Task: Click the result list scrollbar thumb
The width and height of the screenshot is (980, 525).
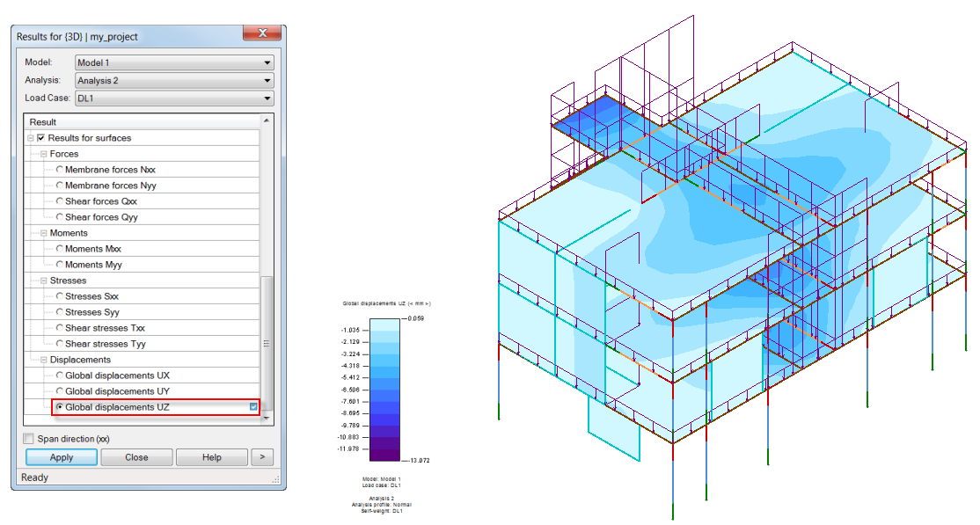Action: point(267,343)
